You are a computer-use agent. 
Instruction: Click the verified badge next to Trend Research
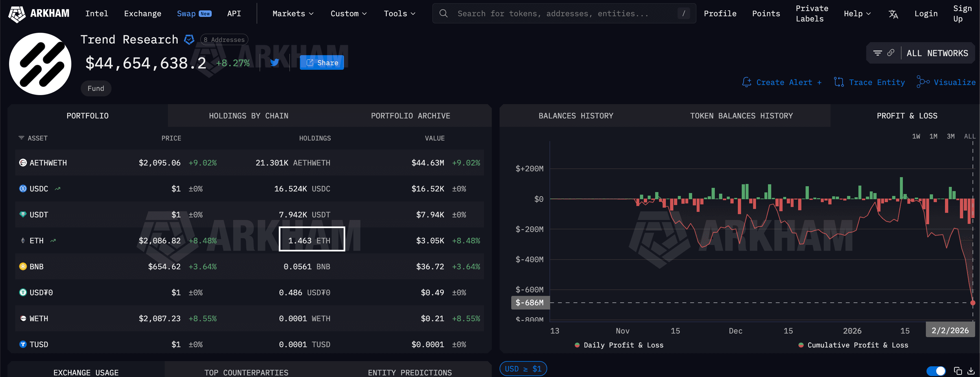pos(189,39)
